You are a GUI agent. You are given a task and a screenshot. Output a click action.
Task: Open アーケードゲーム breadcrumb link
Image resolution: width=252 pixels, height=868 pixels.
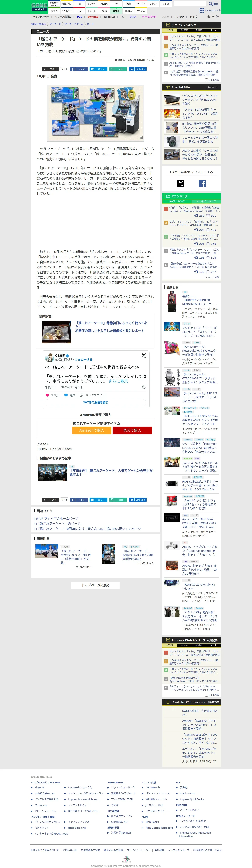[74, 24]
